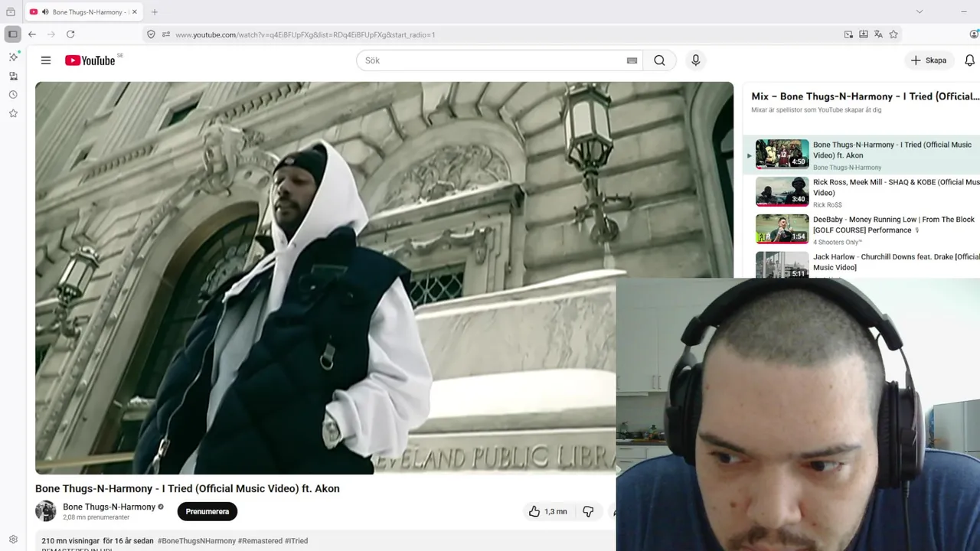Dislike the video with thumbs down
The image size is (980, 551).
[x=588, y=511]
